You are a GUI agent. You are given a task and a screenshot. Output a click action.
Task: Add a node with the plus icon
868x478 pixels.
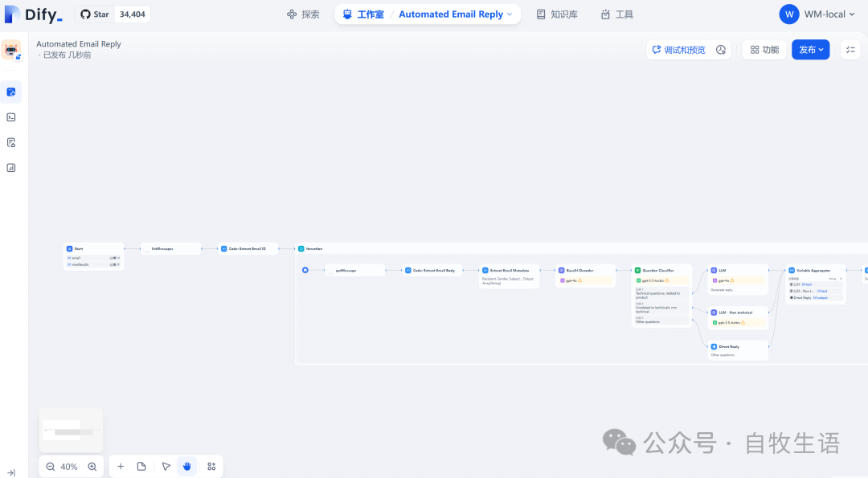[x=121, y=467]
